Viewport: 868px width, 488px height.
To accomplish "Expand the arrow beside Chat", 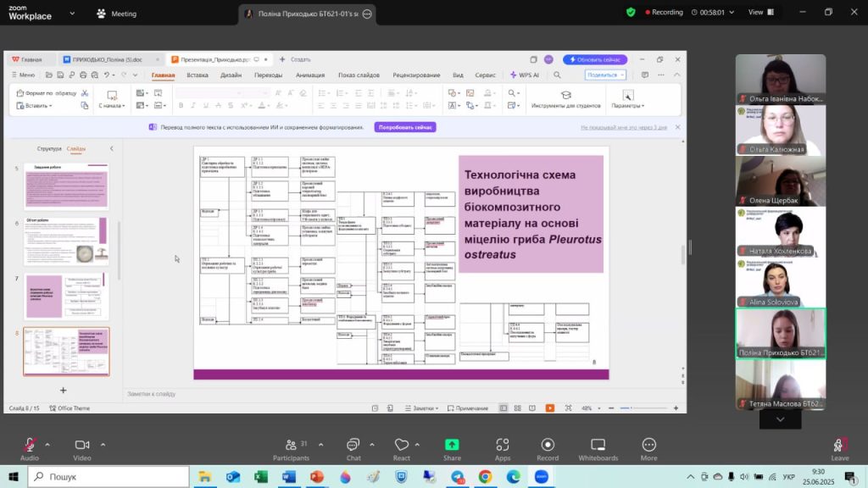I will 371,444.
